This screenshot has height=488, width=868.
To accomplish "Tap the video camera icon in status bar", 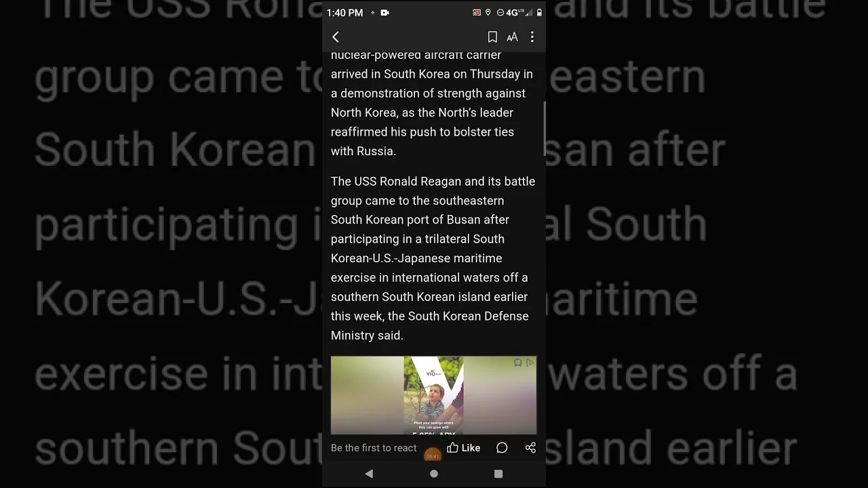I will click(385, 13).
